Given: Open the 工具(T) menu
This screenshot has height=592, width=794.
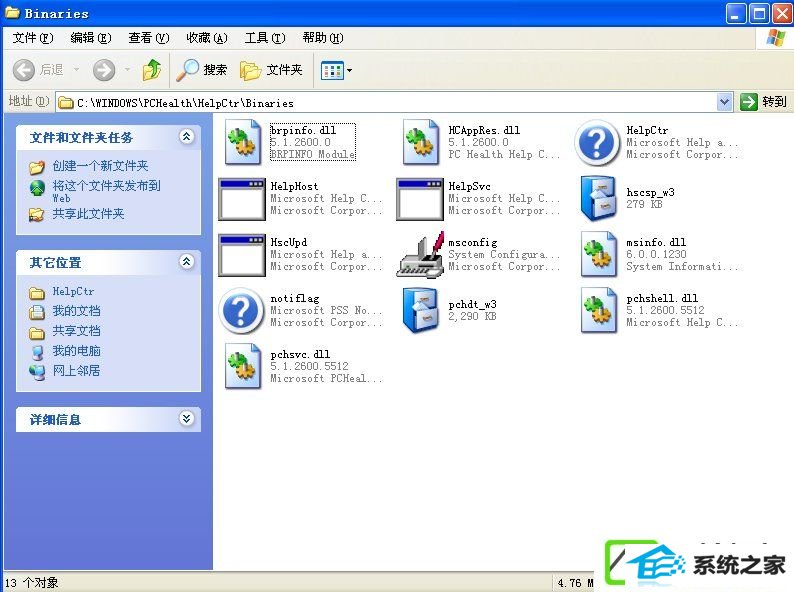Looking at the screenshot, I should 265,38.
